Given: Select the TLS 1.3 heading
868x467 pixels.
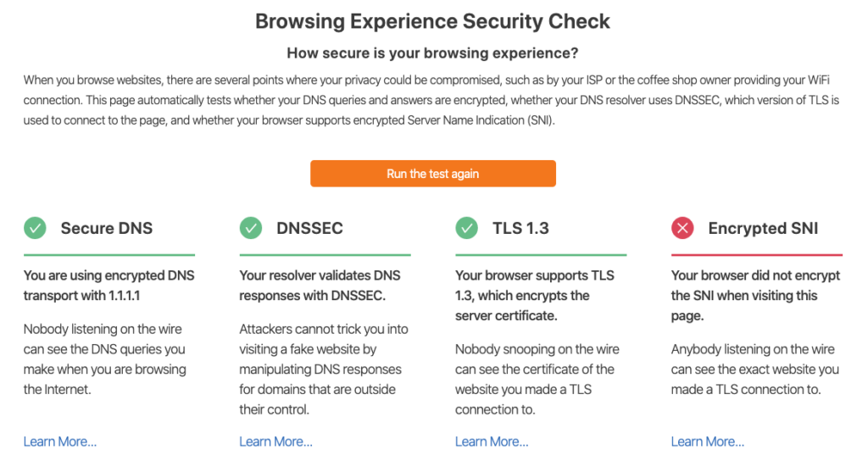Looking at the screenshot, I should click(x=520, y=228).
